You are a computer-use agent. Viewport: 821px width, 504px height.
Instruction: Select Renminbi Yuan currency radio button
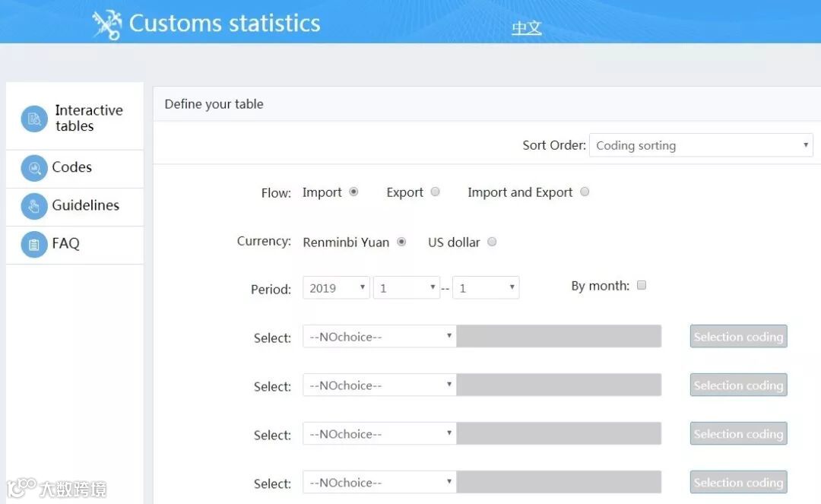tap(401, 242)
